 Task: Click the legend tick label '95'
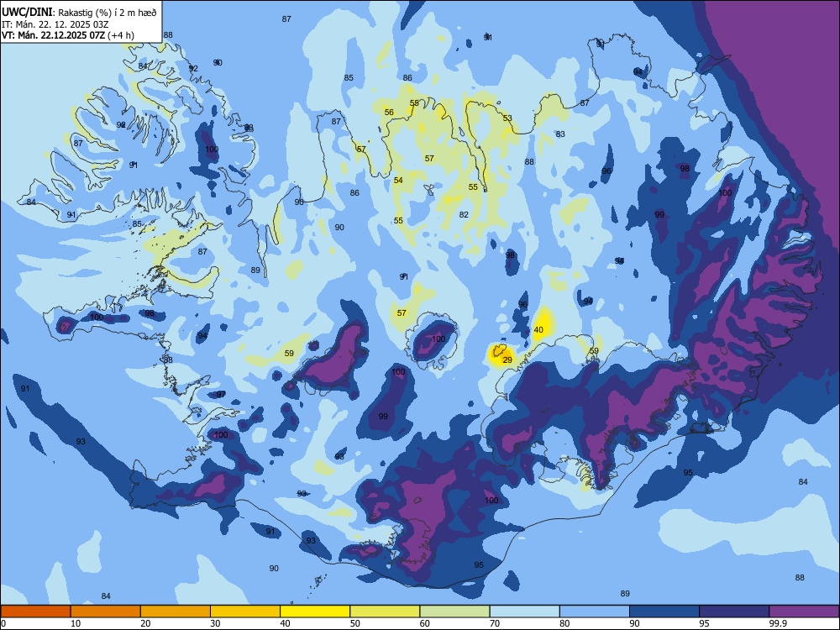[704, 623]
